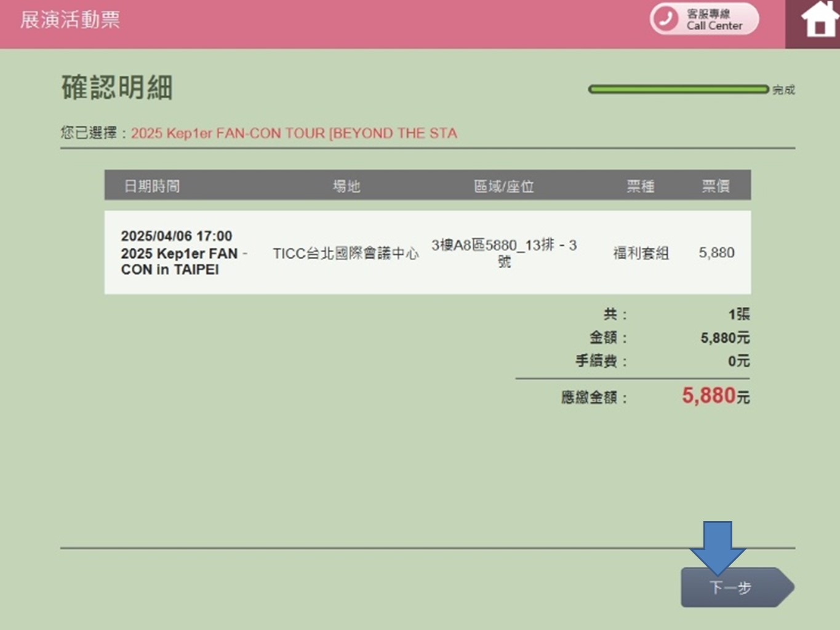Select the red payable amount 5,880元
840x630 pixels.
pos(716,396)
